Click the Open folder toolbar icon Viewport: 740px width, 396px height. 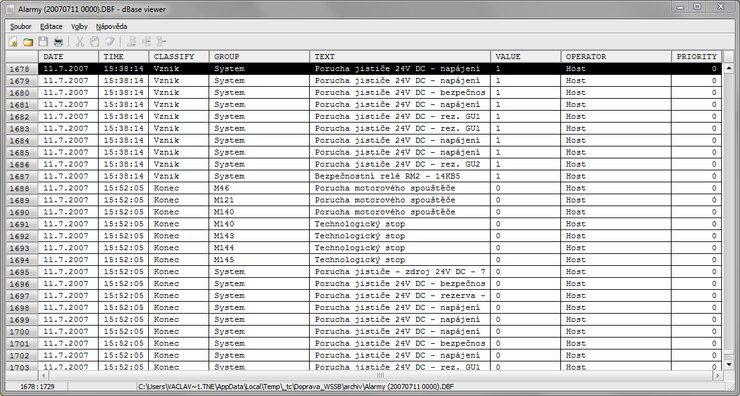pyautogui.click(x=28, y=42)
